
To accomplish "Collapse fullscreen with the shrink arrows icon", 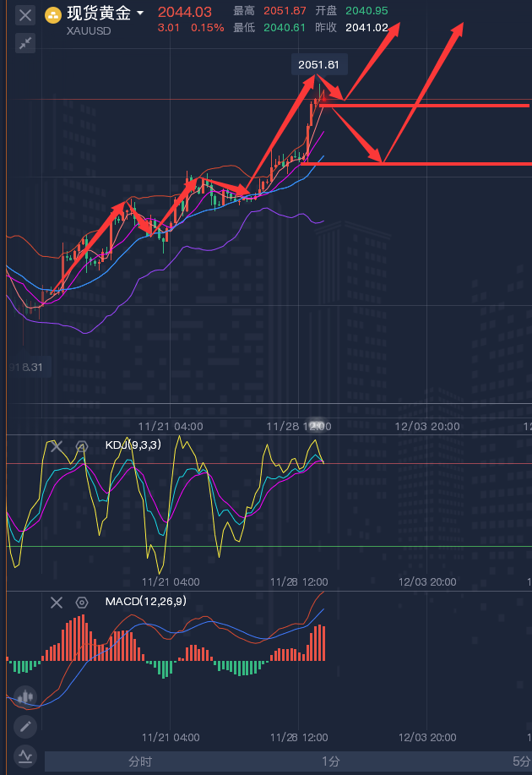I will [25, 43].
